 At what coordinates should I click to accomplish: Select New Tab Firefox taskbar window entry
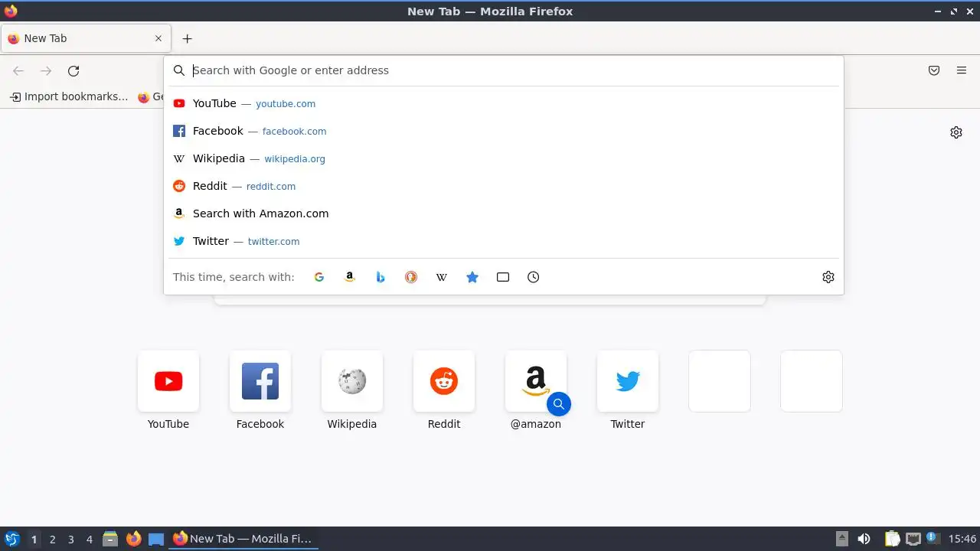(243, 539)
